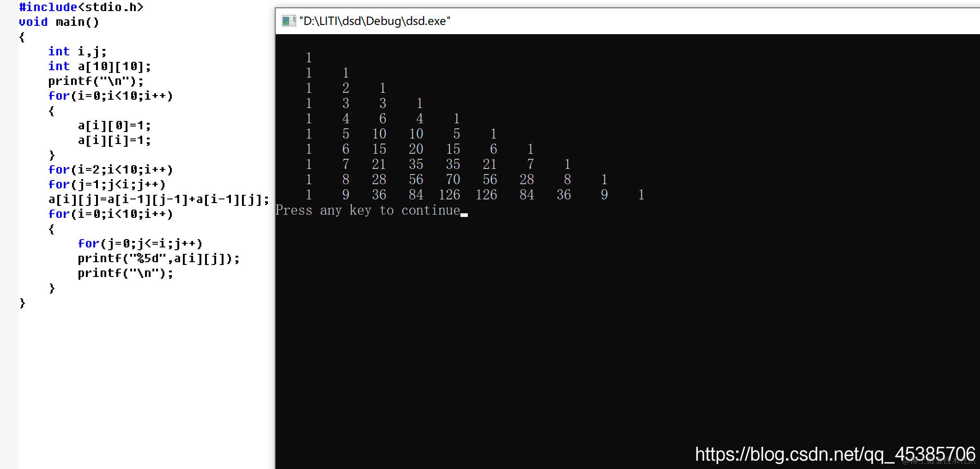Click the editor's left gray margin gutter
This screenshot has width=980, height=469.
click(x=9, y=234)
